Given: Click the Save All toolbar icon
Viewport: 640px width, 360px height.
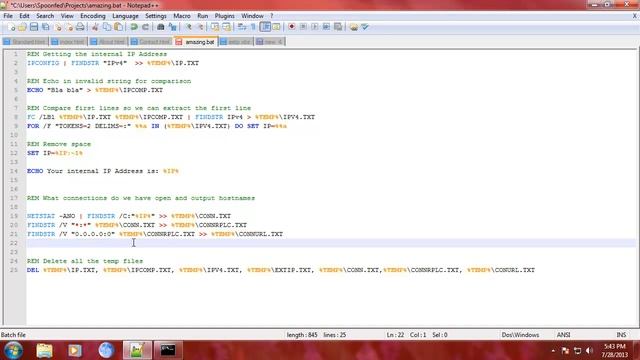Looking at the screenshot, I should pos(46,27).
